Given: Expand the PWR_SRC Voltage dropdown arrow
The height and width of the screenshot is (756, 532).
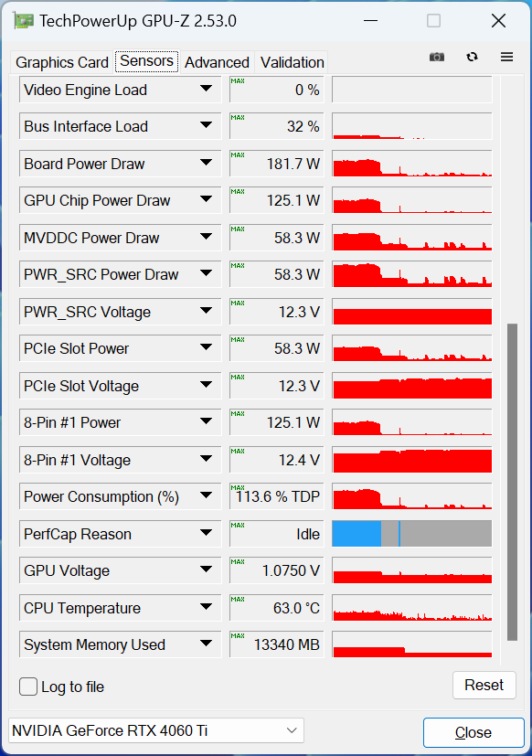Looking at the screenshot, I should pos(206,311).
